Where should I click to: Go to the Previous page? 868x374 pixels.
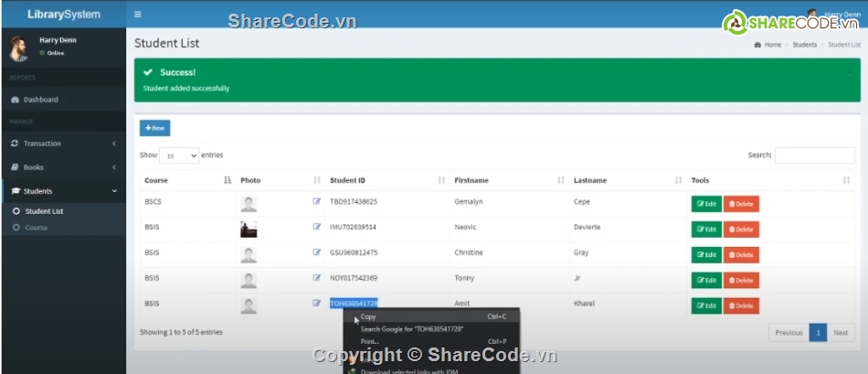tap(789, 333)
